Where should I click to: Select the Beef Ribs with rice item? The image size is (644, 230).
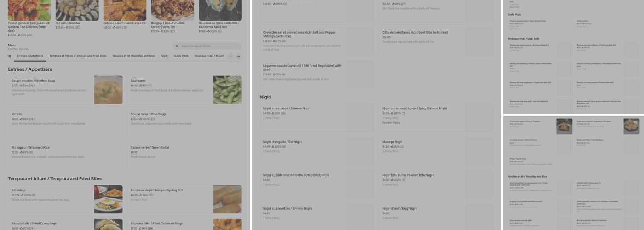pyautogui.click(x=436, y=41)
